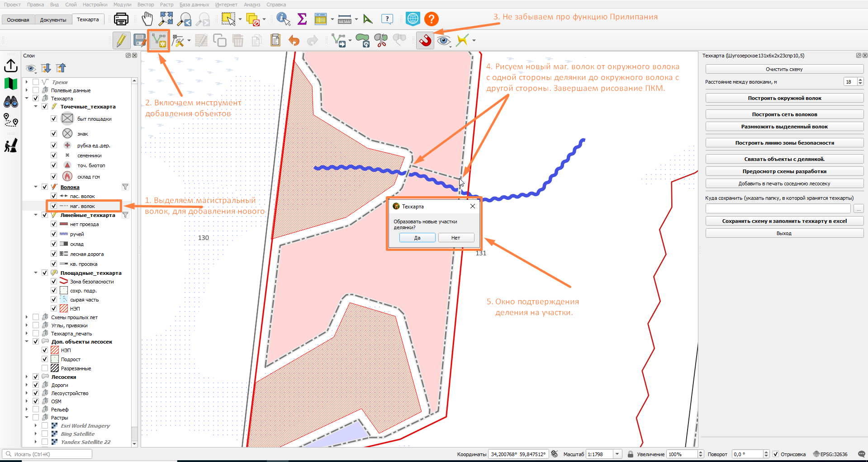Click the print layout printer icon
868x462 pixels.
click(121, 19)
